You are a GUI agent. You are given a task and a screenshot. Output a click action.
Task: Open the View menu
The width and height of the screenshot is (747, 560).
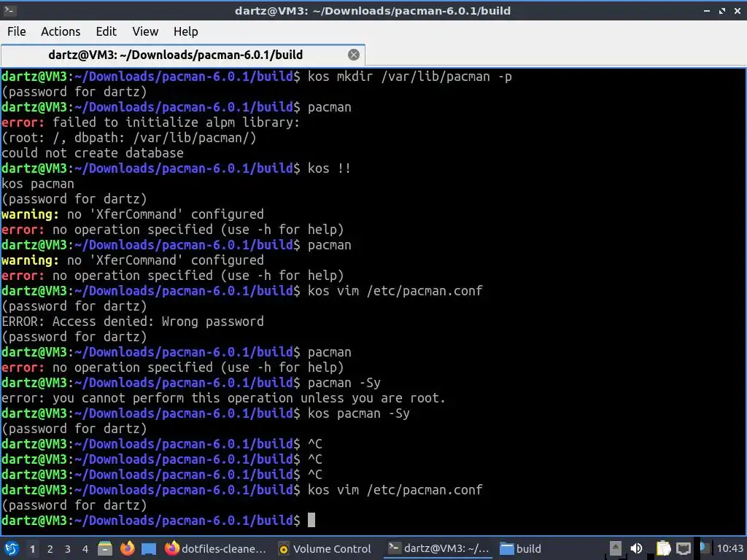(145, 31)
